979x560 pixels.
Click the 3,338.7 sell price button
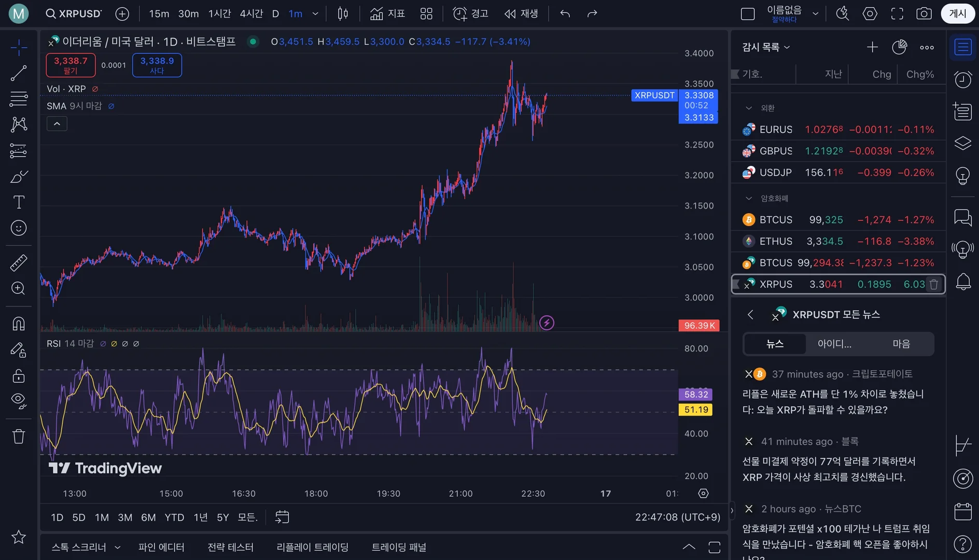(71, 65)
